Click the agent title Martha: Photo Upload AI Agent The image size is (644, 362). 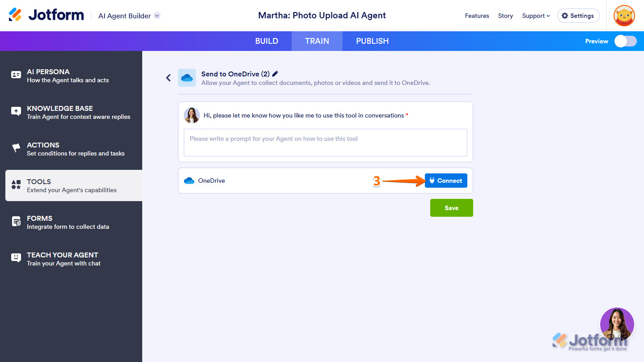click(322, 15)
